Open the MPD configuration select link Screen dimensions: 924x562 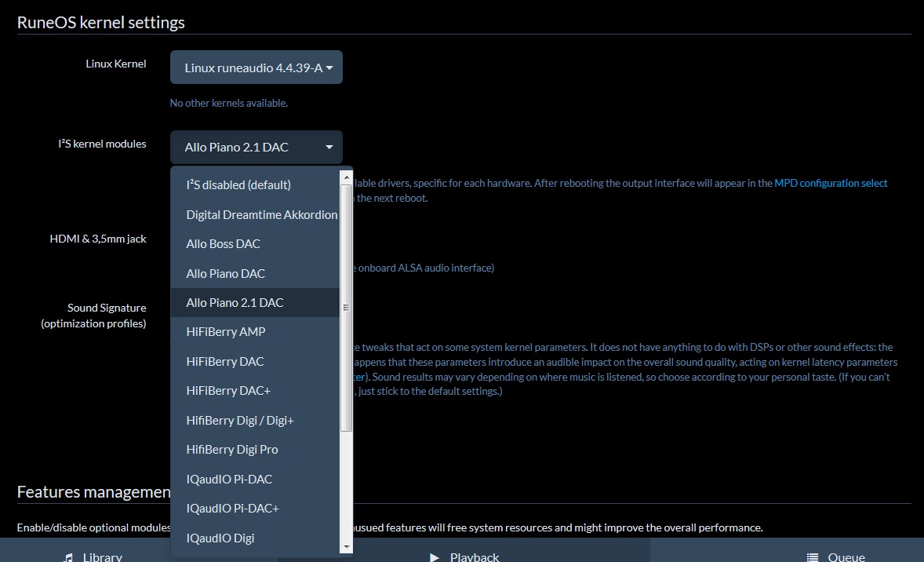pyautogui.click(x=831, y=183)
